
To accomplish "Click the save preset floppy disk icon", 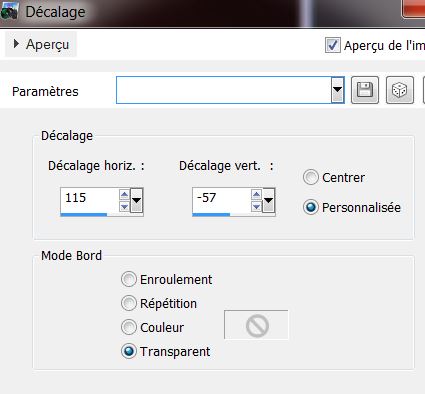I will [x=365, y=90].
